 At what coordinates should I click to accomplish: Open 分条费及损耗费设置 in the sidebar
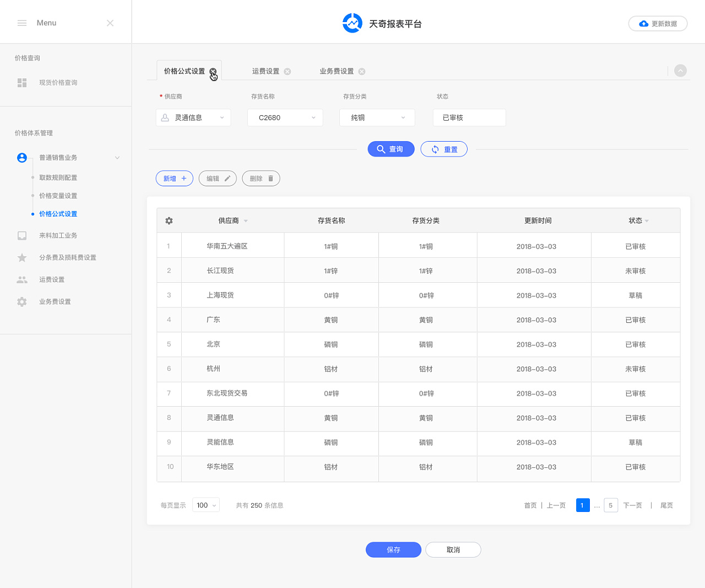point(68,258)
